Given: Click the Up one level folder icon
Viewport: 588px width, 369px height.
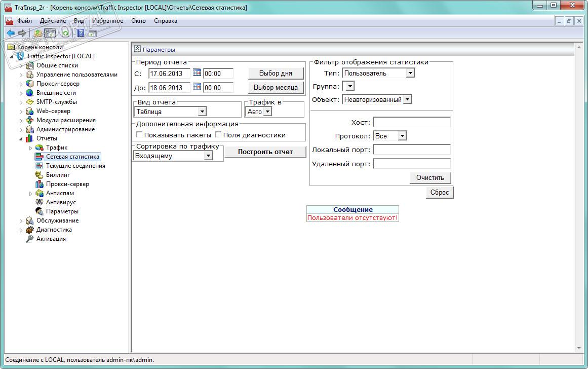Looking at the screenshot, I should click(38, 33).
